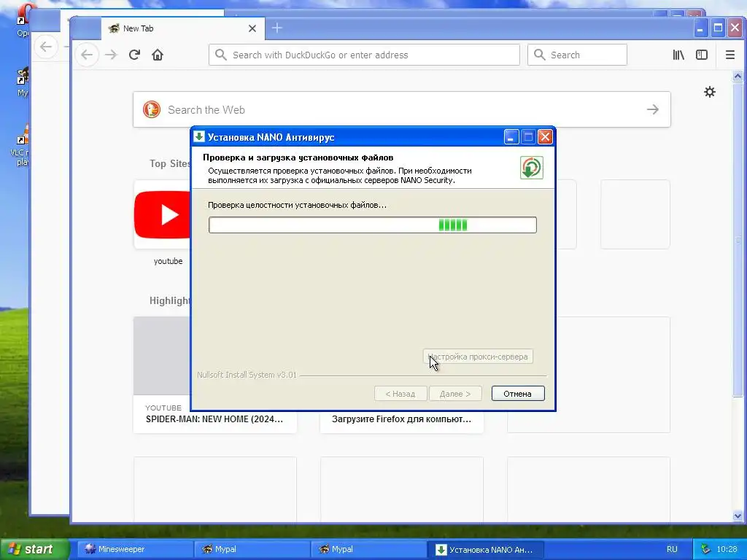Open a new tab with the plus button

pyautogui.click(x=276, y=28)
